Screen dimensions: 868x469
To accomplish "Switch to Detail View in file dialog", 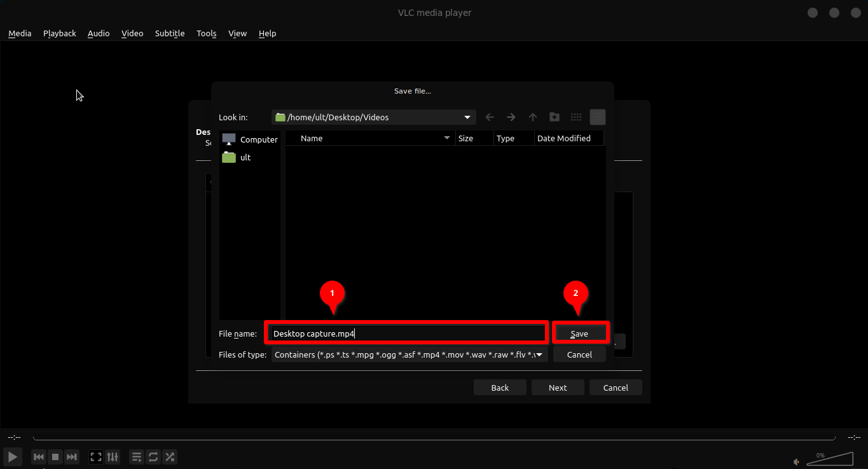I will coord(598,117).
